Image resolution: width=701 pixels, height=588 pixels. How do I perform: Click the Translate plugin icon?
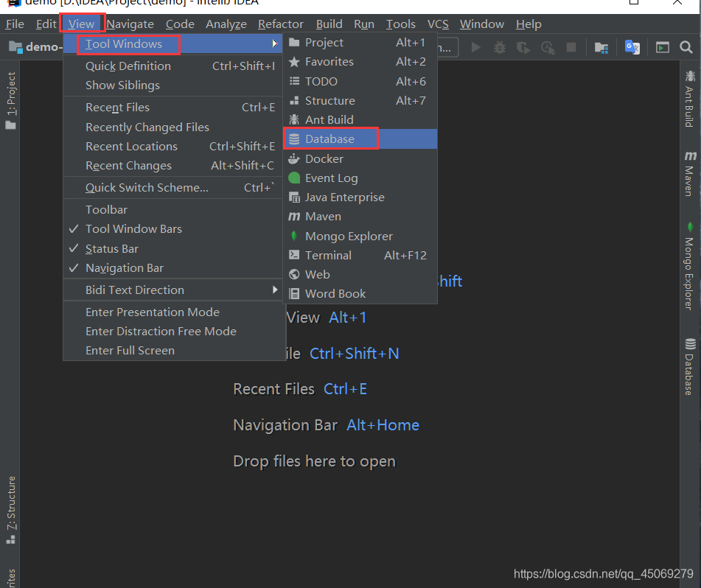pyautogui.click(x=632, y=47)
